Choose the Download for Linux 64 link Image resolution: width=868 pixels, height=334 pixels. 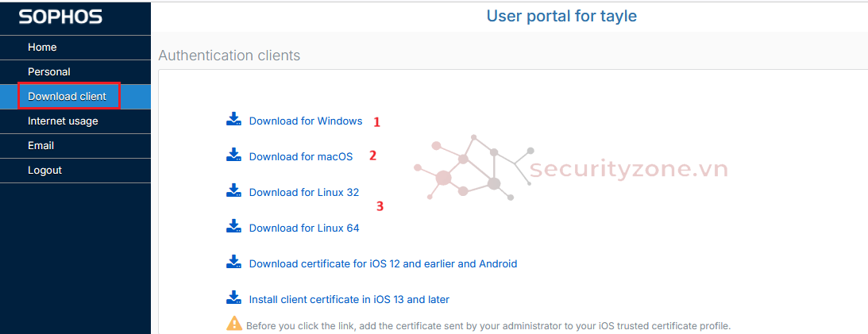(x=304, y=228)
